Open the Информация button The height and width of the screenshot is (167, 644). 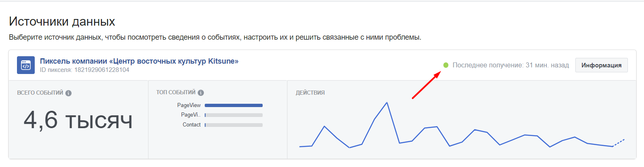[x=601, y=65]
